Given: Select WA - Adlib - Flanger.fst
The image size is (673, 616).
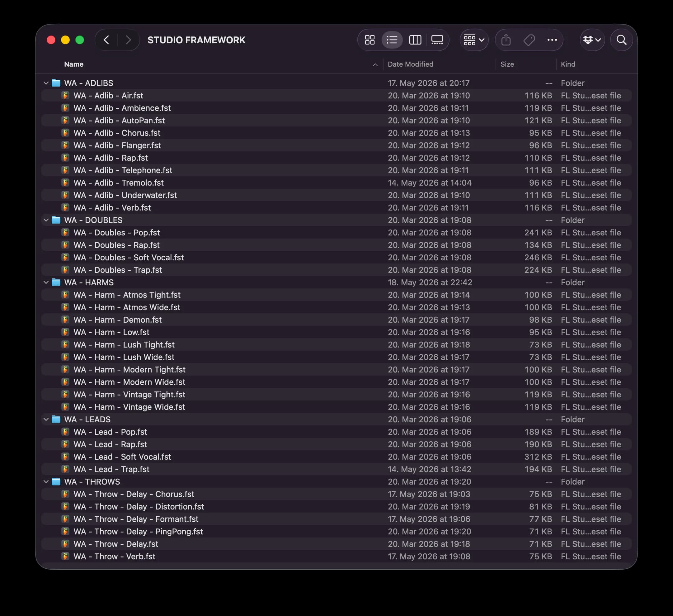Looking at the screenshot, I should tap(336, 145).
